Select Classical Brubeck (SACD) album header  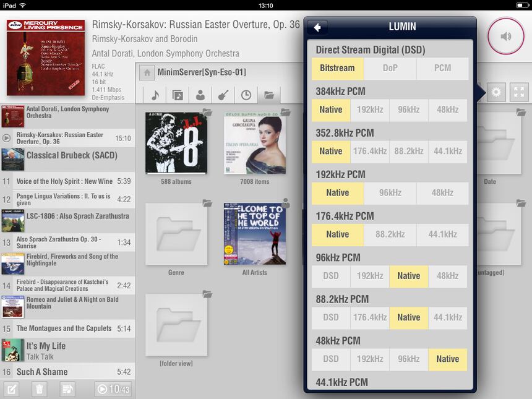67,160
